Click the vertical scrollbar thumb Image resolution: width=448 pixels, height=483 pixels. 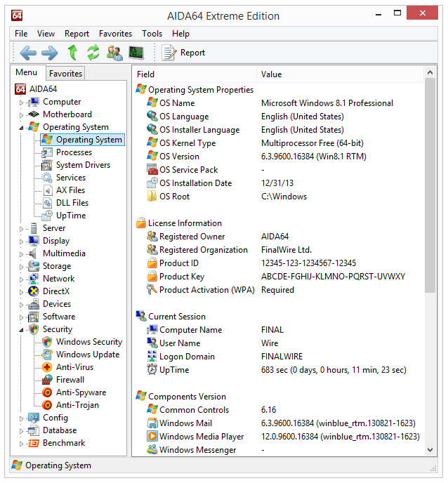(x=430, y=185)
